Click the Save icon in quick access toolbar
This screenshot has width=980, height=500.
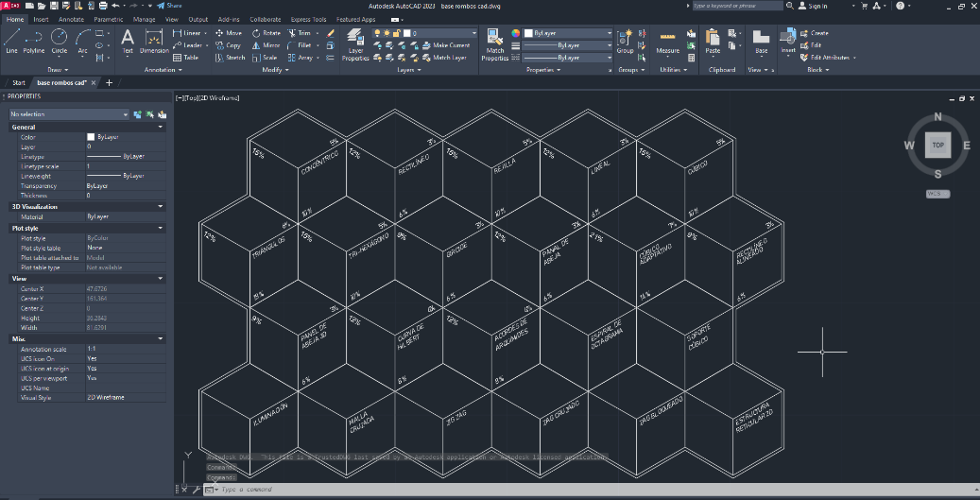[54, 6]
